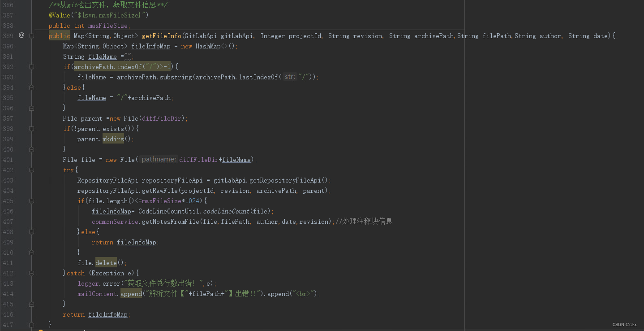Click the catch (Exception e) clause
Image resolution: width=644 pixels, height=331 pixels.
[x=101, y=273]
